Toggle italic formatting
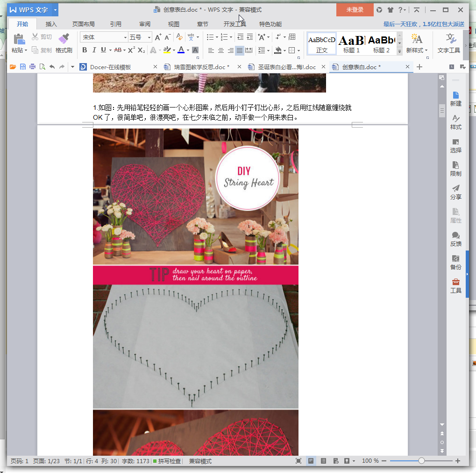The image size is (476, 473). [94, 50]
